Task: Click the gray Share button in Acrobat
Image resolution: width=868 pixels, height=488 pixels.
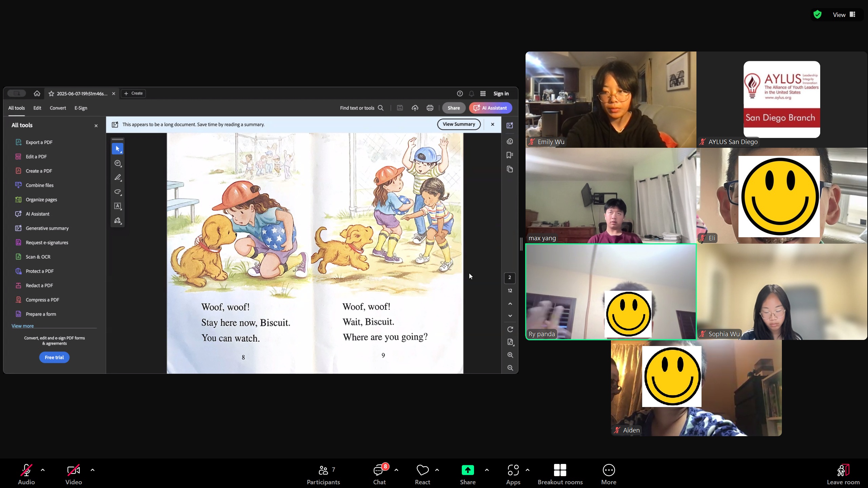Action: (x=454, y=108)
